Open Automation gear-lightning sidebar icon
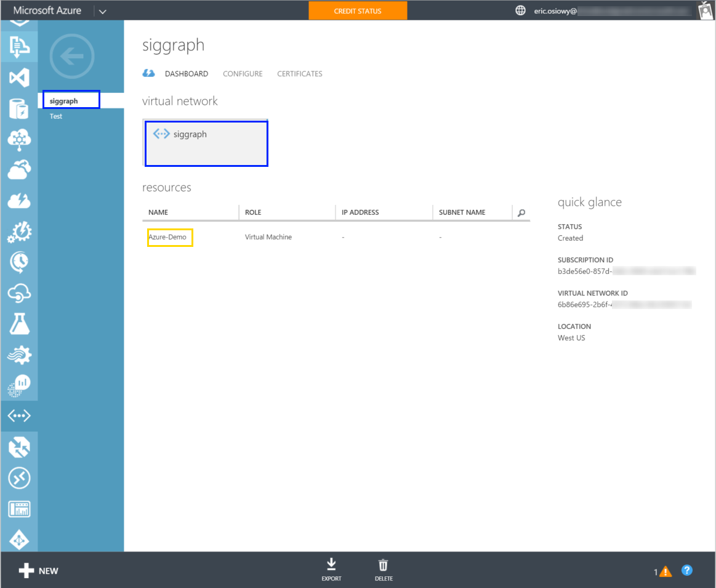Image resolution: width=716 pixels, height=588 pixels. (19, 232)
